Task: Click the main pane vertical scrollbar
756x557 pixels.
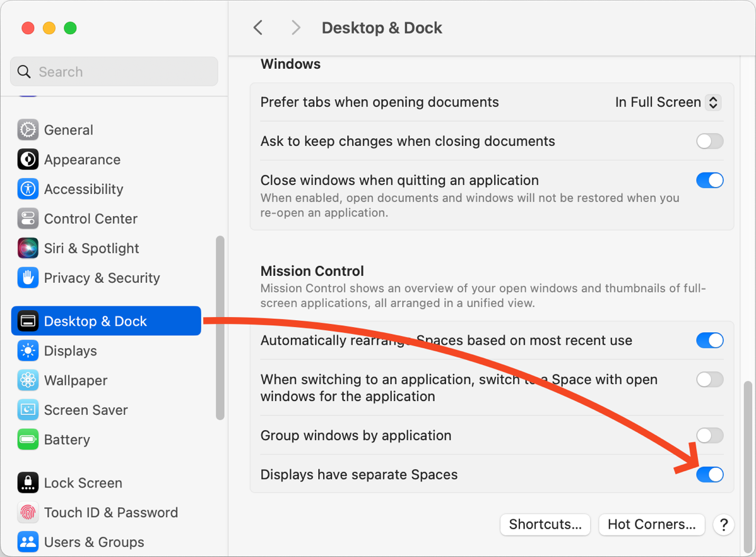Action: [x=748, y=442]
